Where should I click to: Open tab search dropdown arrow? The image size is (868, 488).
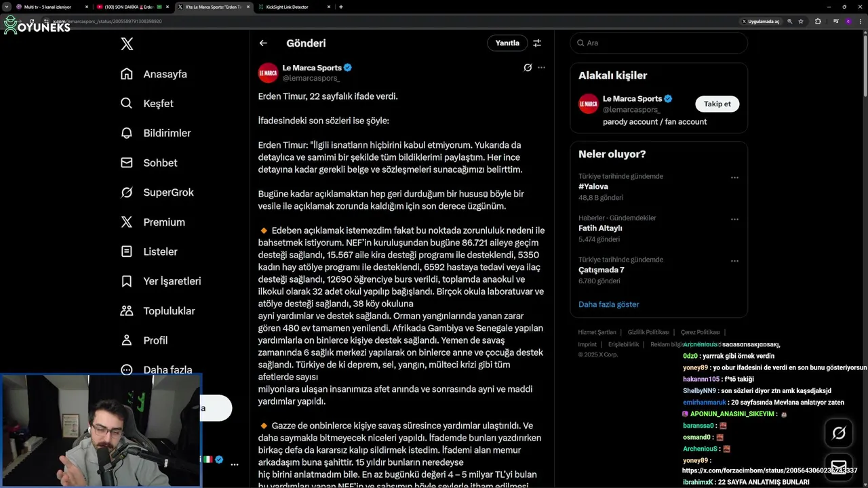coord(5,7)
